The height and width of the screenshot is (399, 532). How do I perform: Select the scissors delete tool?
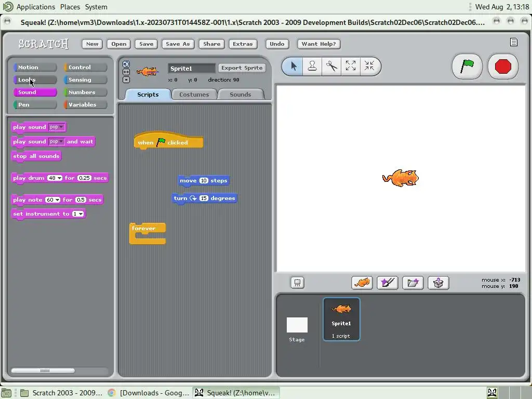(331, 66)
